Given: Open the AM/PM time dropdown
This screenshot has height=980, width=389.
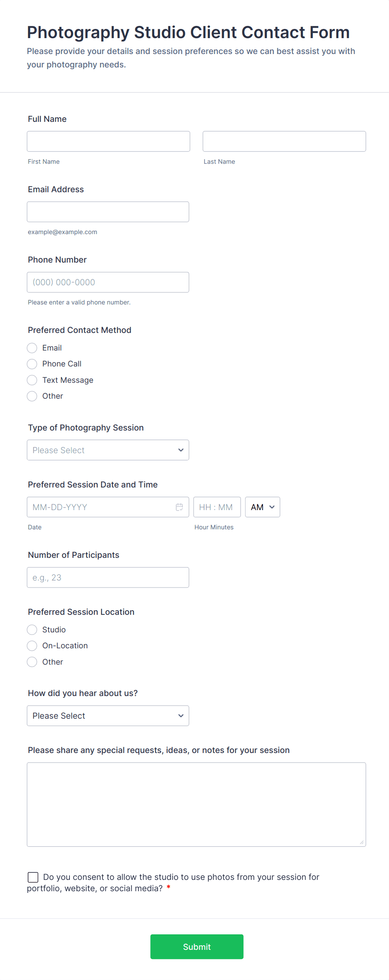Looking at the screenshot, I should click(x=262, y=507).
